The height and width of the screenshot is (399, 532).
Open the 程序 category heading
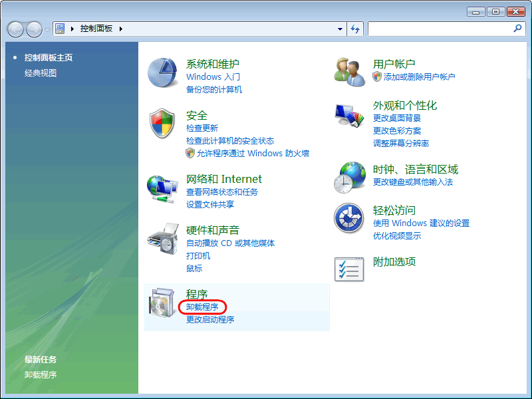pyautogui.click(x=197, y=294)
